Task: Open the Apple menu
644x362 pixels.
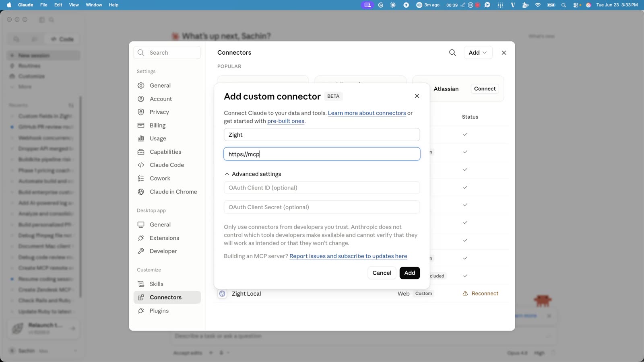Action: [9, 5]
